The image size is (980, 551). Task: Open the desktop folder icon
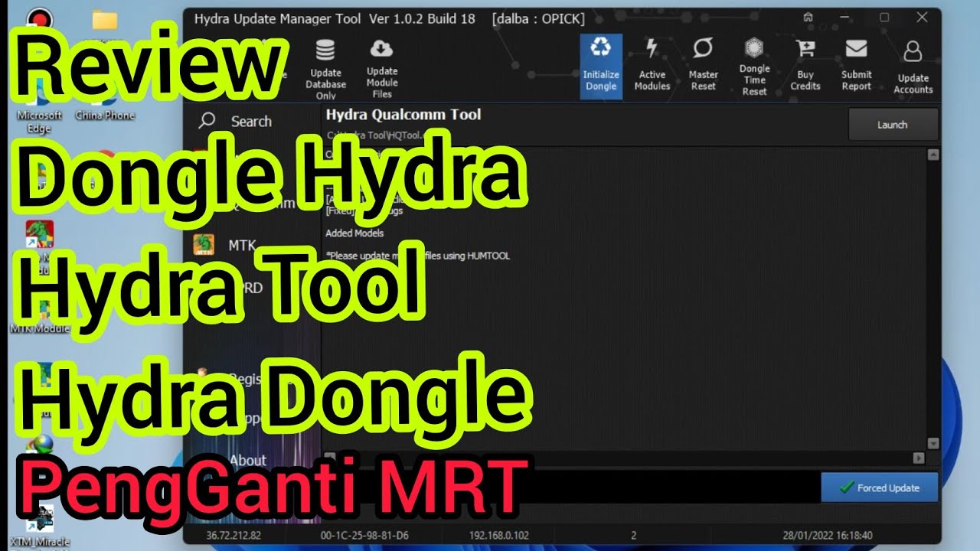point(105,20)
